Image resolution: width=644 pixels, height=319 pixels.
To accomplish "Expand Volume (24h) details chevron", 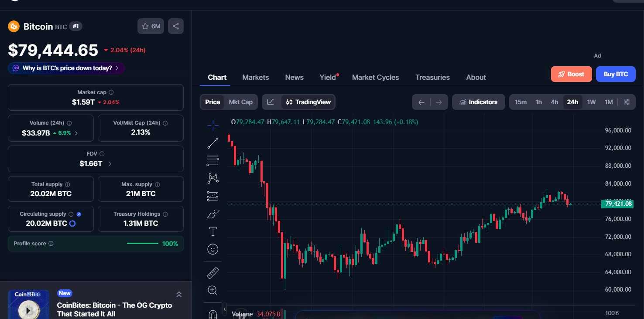I will [x=76, y=133].
